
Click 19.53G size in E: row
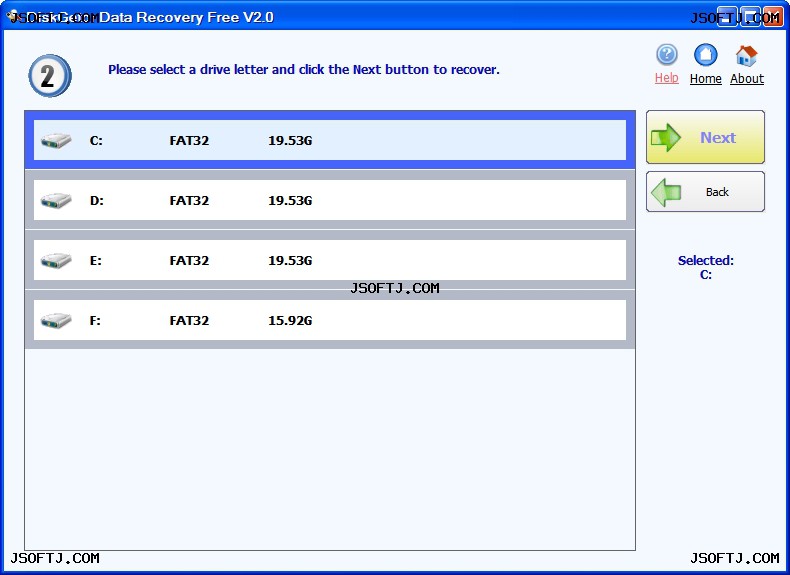290,261
